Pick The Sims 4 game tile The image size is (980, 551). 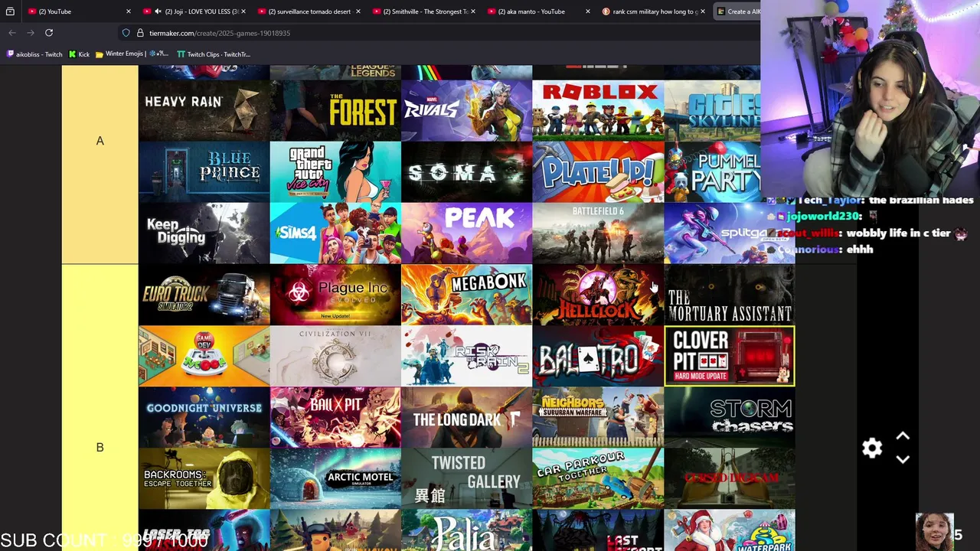[335, 233]
